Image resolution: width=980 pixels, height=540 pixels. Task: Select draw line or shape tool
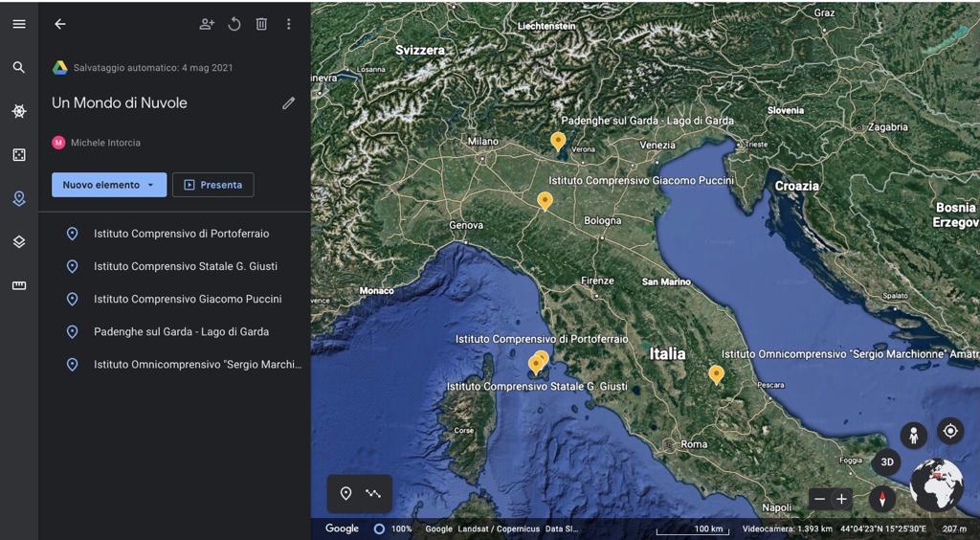373,494
